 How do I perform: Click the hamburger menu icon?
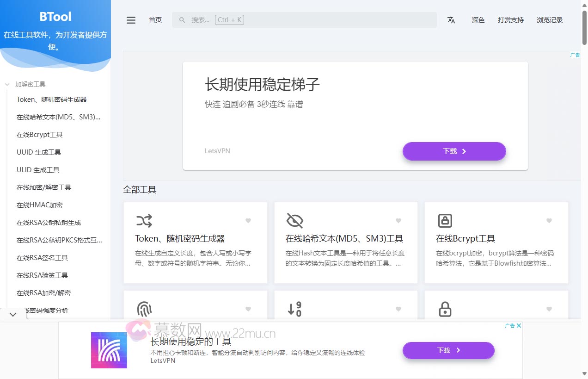[x=131, y=20]
